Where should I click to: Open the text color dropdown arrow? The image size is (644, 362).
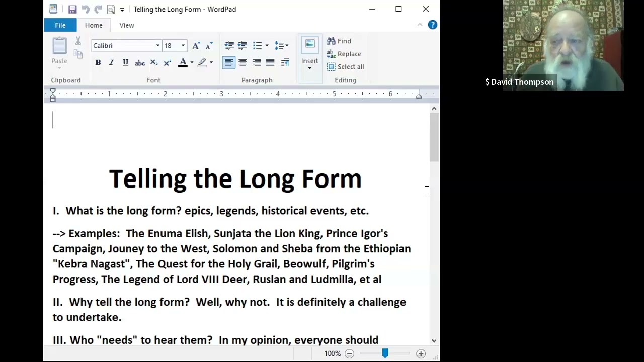point(192,63)
